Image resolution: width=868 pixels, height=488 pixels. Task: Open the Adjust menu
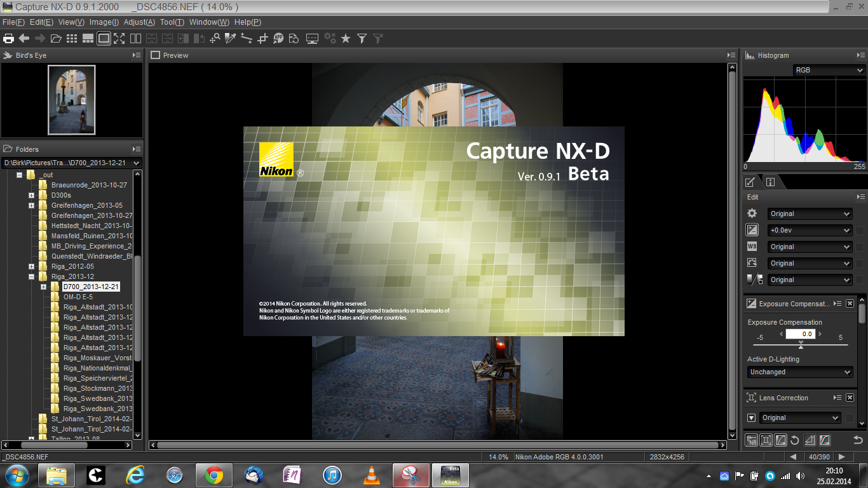click(139, 22)
